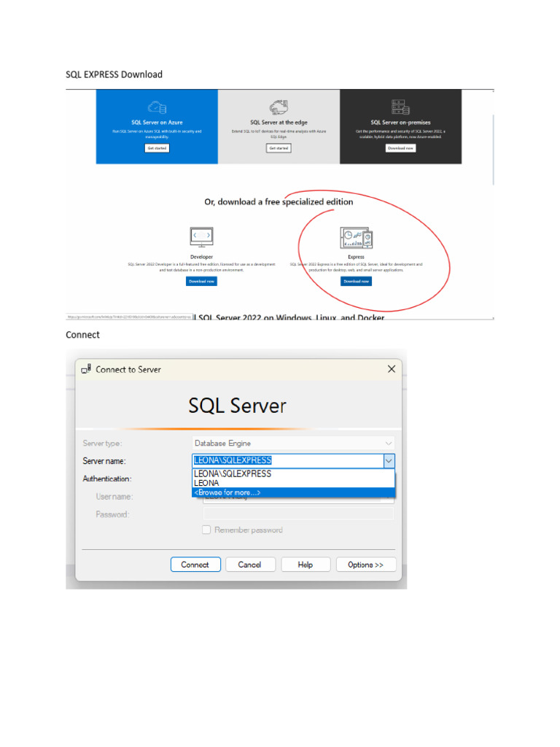The width and height of the screenshot is (560, 747).
Task: Expand Options in the connect dialog
Action: [x=366, y=565]
